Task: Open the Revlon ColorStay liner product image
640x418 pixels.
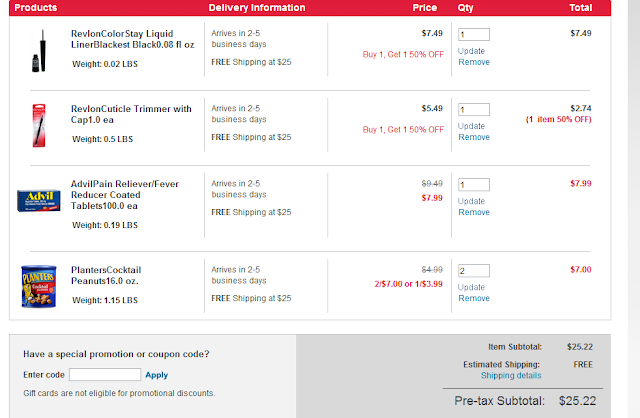Action: (x=39, y=51)
